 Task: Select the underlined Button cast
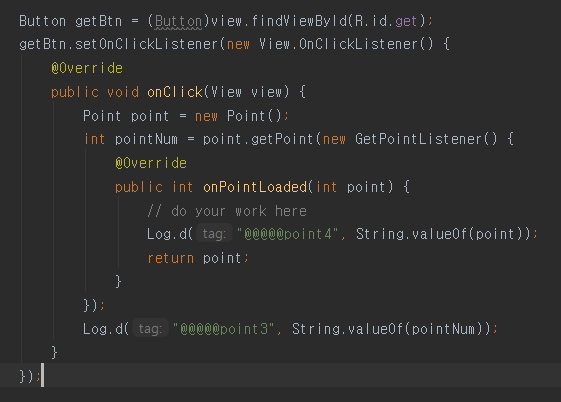coord(178,21)
